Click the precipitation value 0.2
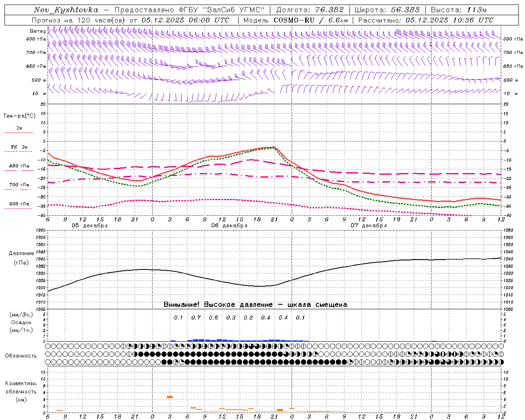The image size is (525, 420). [x=248, y=317]
